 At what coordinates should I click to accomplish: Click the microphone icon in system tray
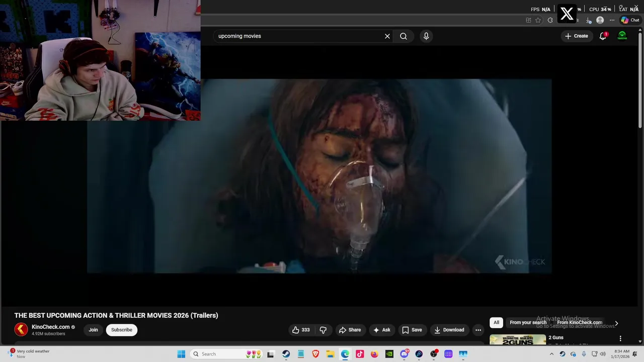(x=584, y=354)
